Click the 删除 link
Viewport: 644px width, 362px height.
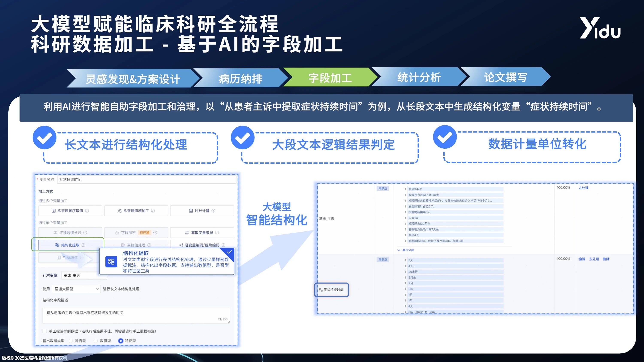tap(606, 259)
